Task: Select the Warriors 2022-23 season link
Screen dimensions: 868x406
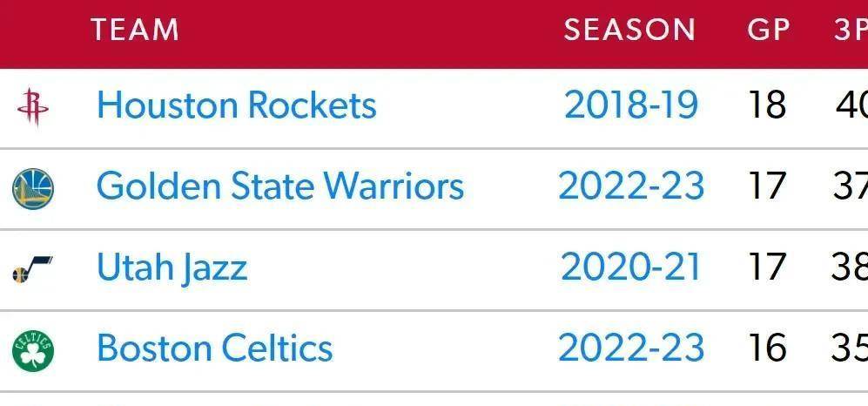Action: 631,186
